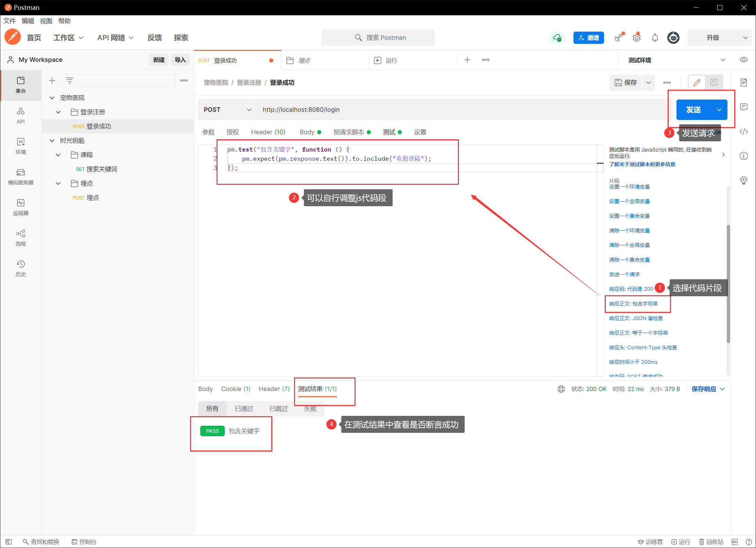Open the settings gear icon
This screenshot has width=756, height=548.
coord(636,38)
